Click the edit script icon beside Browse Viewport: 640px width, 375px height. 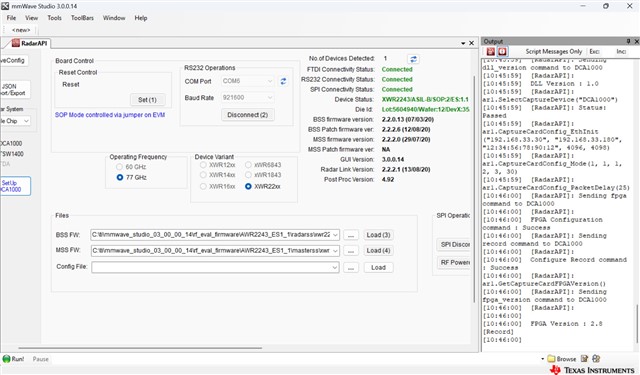click(584, 359)
